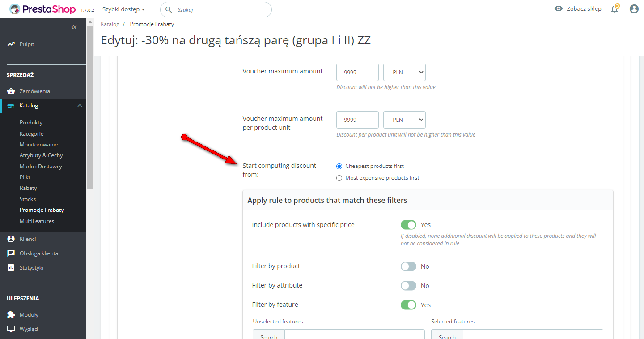Image resolution: width=644 pixels, height=339 pixels.
Task: Click the notifications bell icon
Action: coord(615,9)
